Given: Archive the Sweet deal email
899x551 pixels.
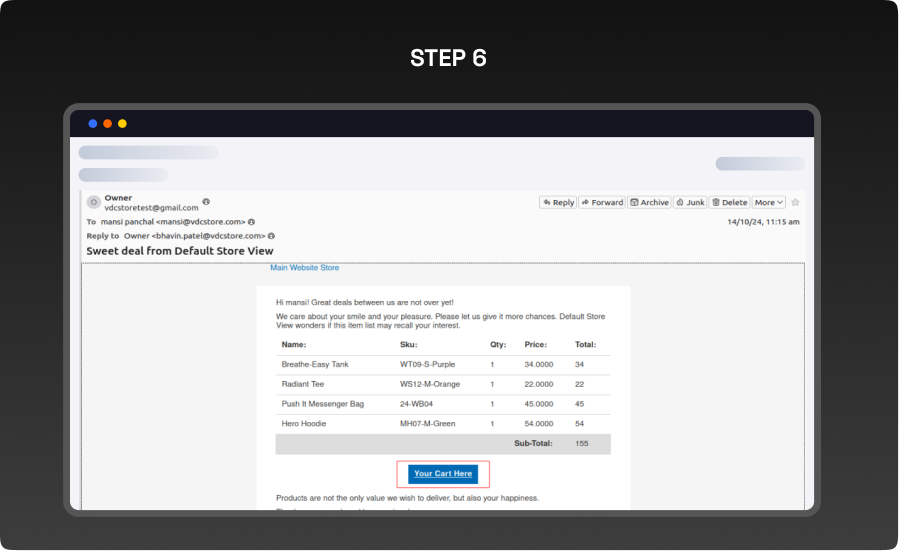Looking at the screenshot, I should (x=649, y=202).
